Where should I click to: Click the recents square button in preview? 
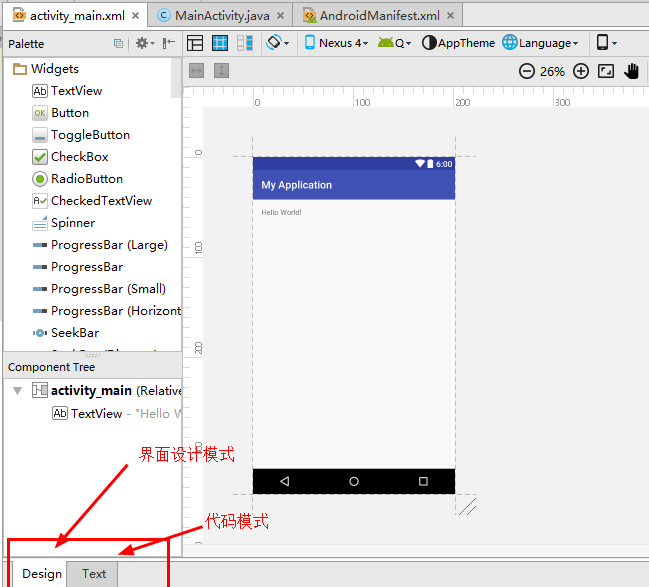(423, 481)
